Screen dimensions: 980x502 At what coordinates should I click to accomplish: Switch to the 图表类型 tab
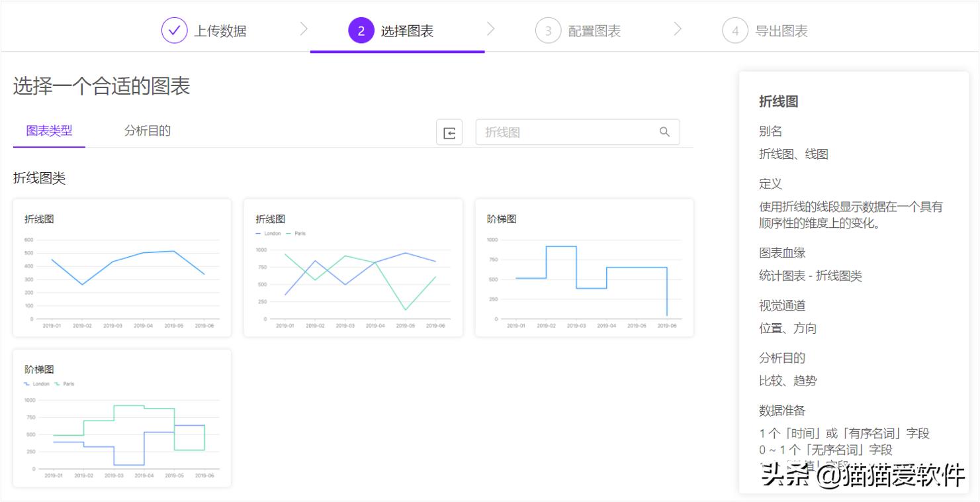pyautogui.click(x=48, y=130)
